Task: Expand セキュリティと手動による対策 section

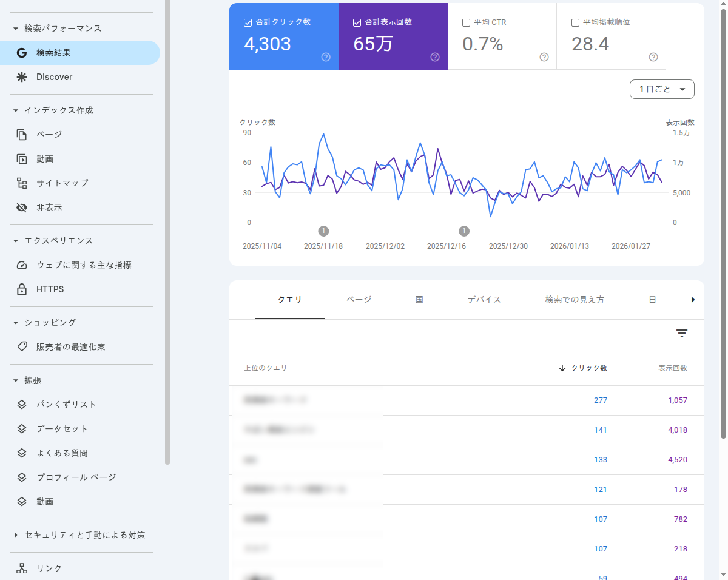Action: (x=15, y=534)
